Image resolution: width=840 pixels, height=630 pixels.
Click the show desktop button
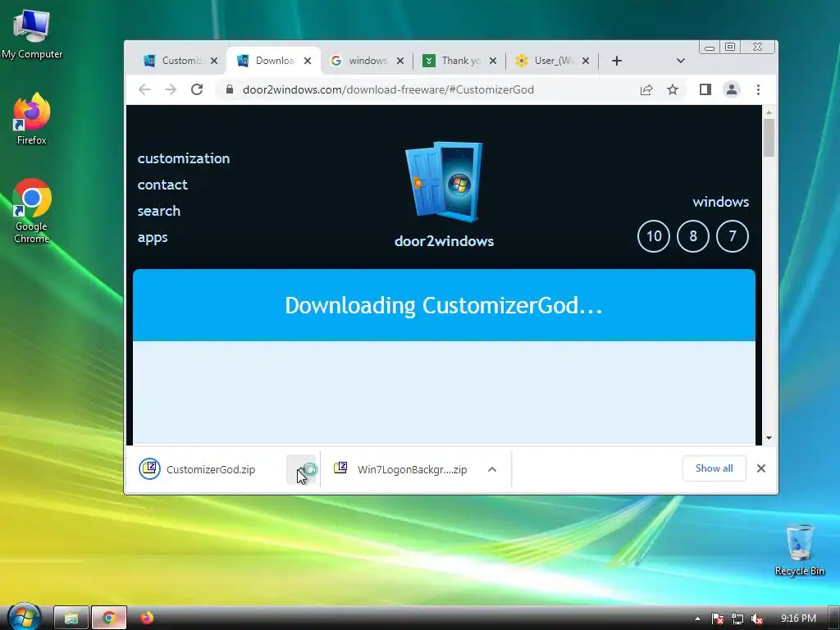click(x=834, y=619)
